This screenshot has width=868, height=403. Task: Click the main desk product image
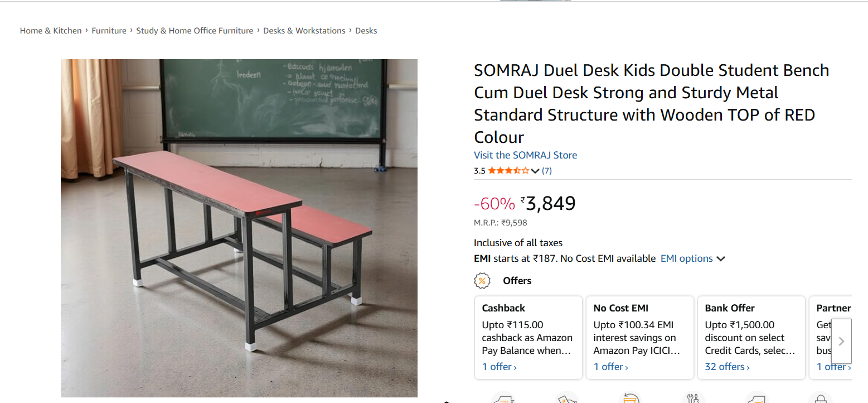coord(239,228)
